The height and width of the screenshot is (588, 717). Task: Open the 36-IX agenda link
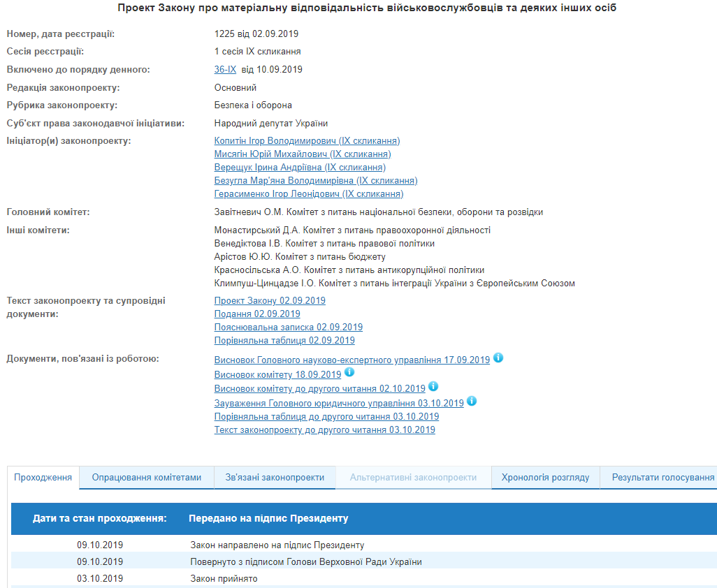click(x=225, y=70)
